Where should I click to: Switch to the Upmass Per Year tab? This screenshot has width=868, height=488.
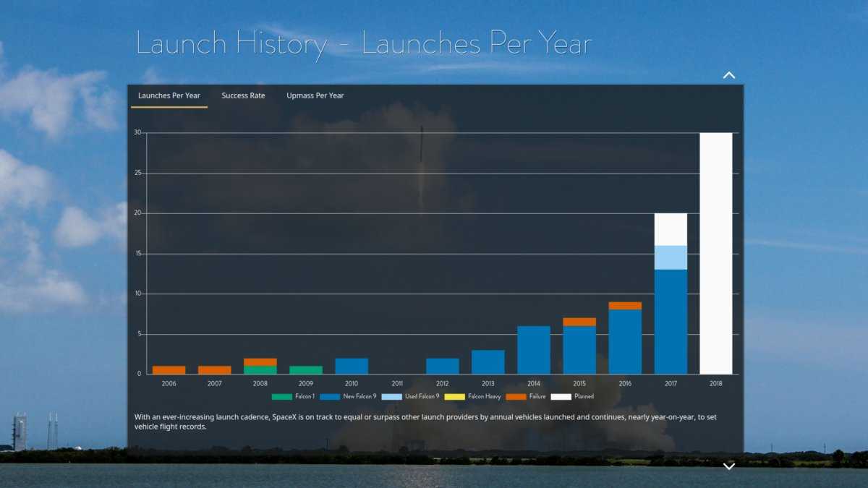click(315, 95)
